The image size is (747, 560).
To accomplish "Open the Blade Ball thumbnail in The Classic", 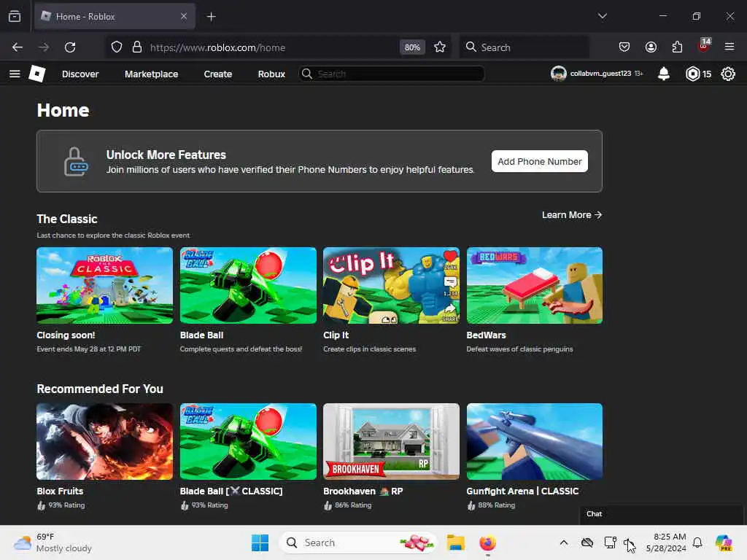I will tap(248, 285).
